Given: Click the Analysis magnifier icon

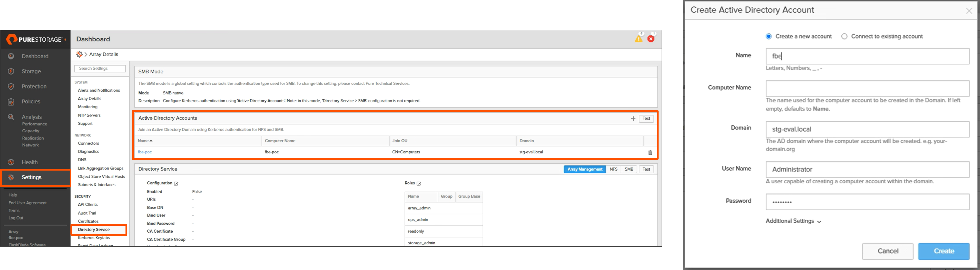Looking at the screenshot, I should (11, 117).
